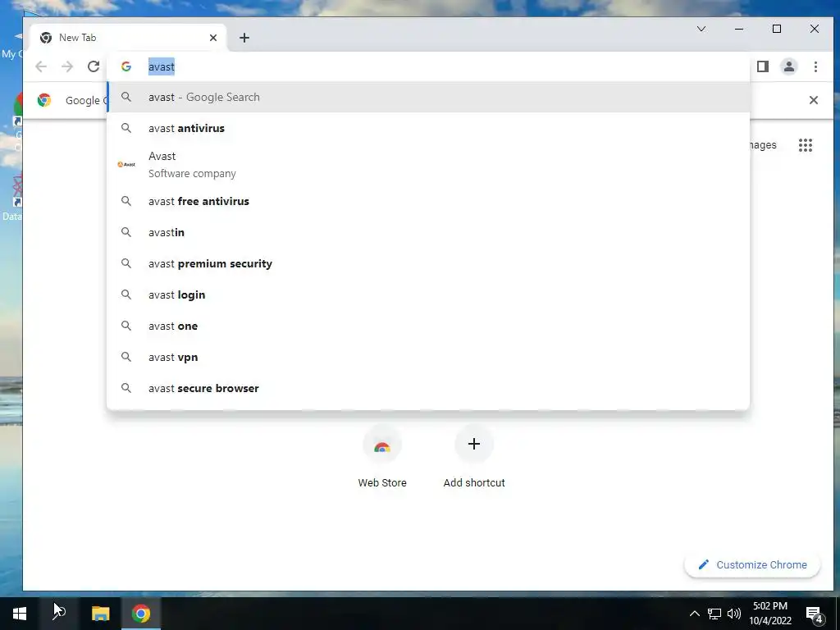Open the side panel icon
Image resolution: width=840 pixels, height=630 pixels.
[x=763, y=66]
